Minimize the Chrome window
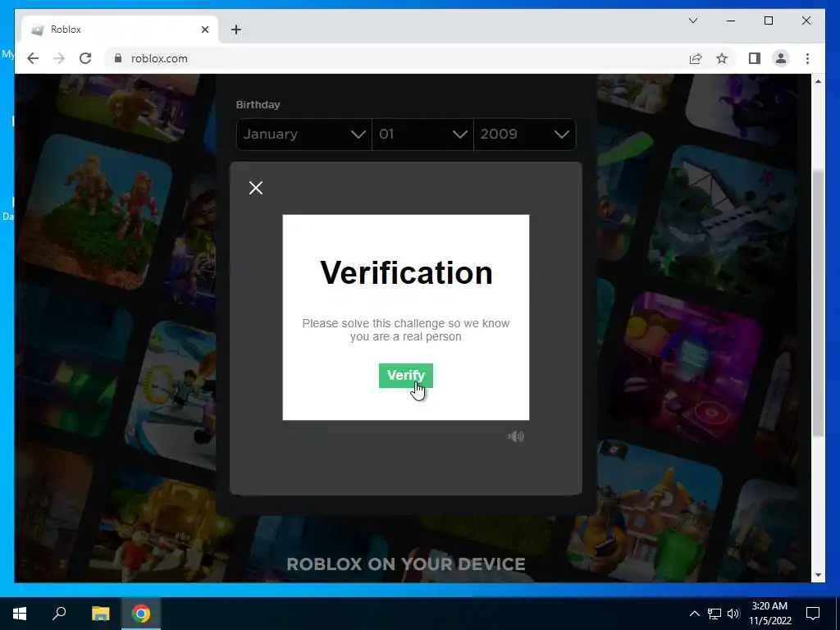 pyautogui.click(x=731, y=21)
